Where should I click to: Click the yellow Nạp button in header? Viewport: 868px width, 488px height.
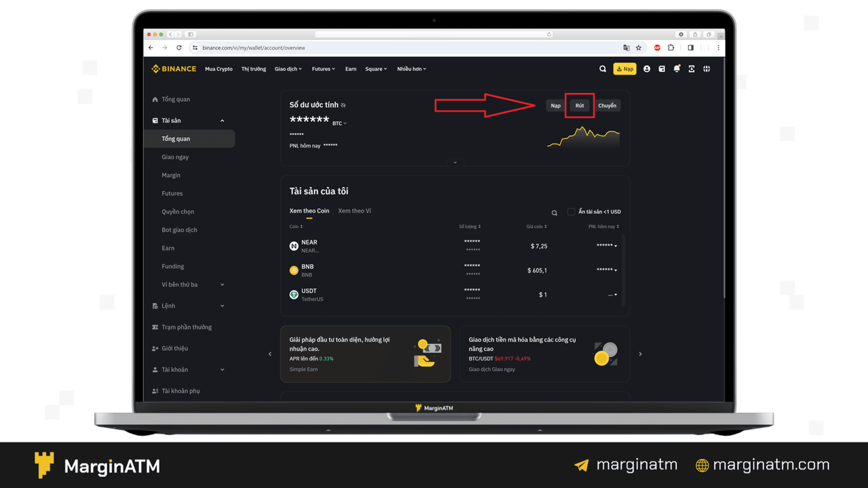coord(625,69)
